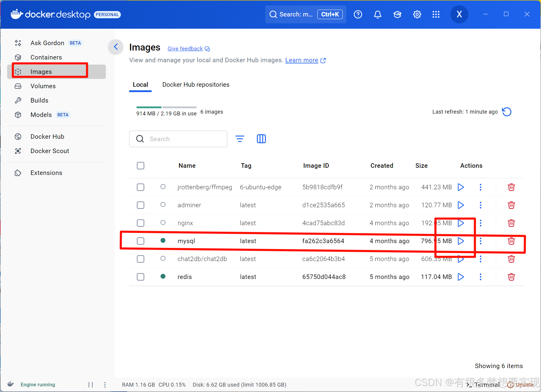Click the nginx image name

pyautogui.click(x=185, y=223)
